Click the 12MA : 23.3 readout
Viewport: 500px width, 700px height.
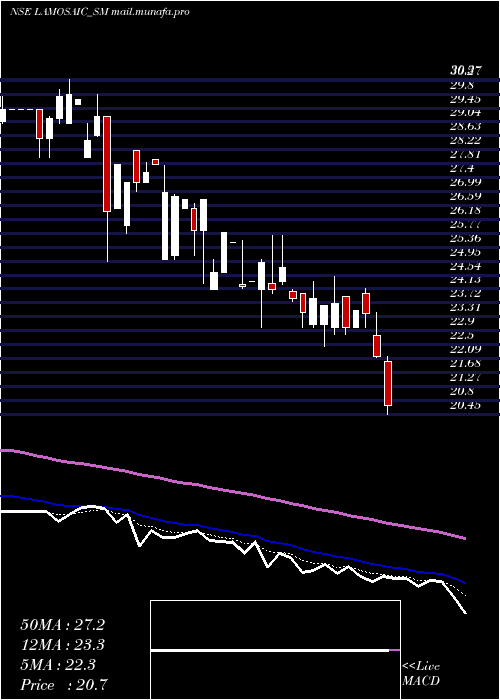pos(62,645)
